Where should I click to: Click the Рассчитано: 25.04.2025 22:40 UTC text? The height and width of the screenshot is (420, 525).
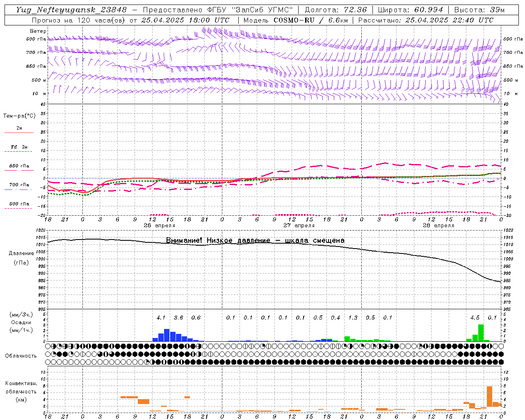coord(426,20)
